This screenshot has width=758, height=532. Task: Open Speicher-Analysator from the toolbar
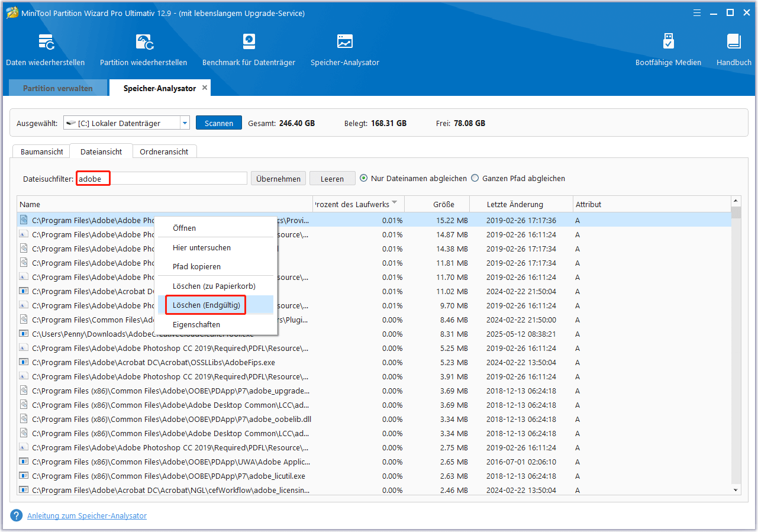pos(345,50)
